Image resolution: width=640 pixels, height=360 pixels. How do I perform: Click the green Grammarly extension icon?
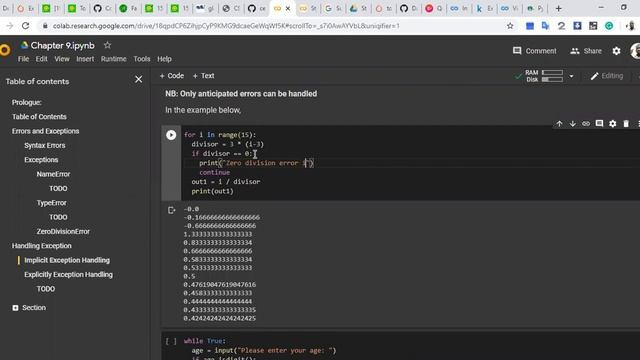609,26
